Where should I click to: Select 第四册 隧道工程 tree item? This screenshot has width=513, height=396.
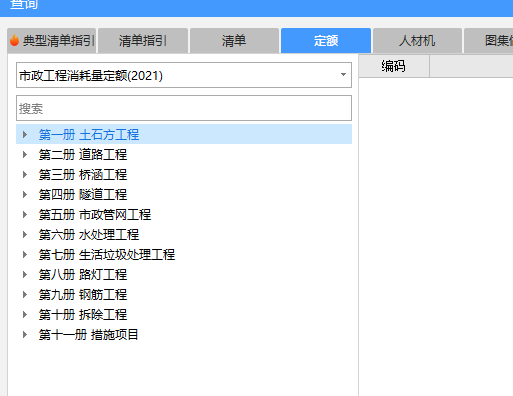(x=83, y=195)
